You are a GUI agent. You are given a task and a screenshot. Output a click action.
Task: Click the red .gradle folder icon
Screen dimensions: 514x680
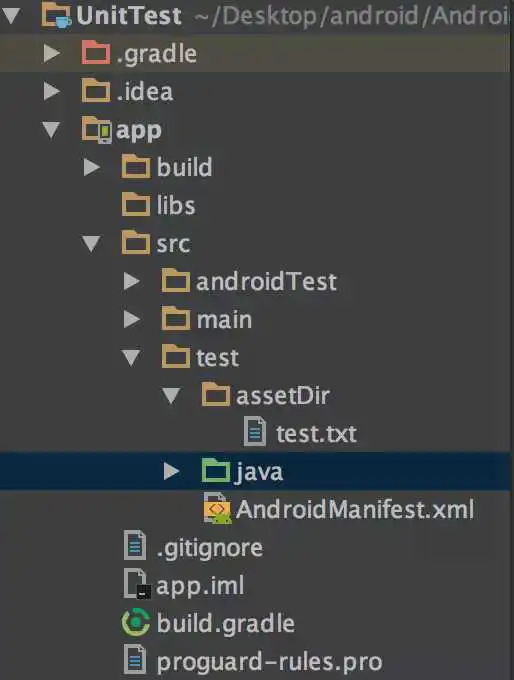[95, 53]
